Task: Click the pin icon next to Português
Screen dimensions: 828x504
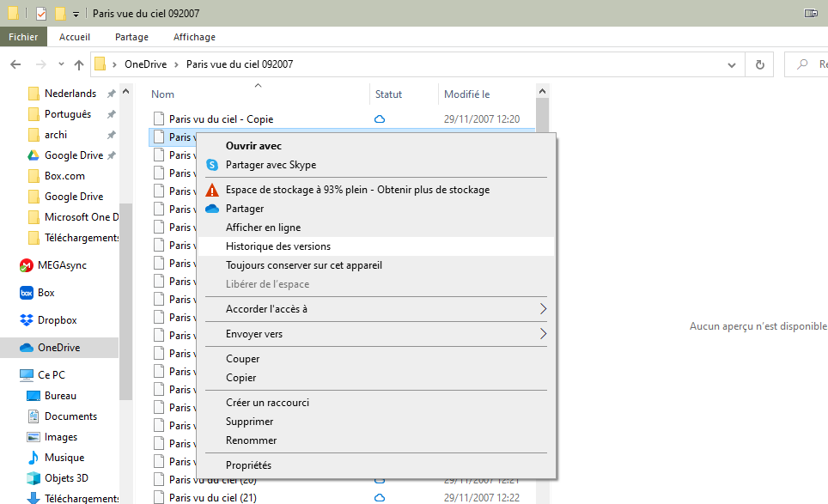Action: coord(111,114)
